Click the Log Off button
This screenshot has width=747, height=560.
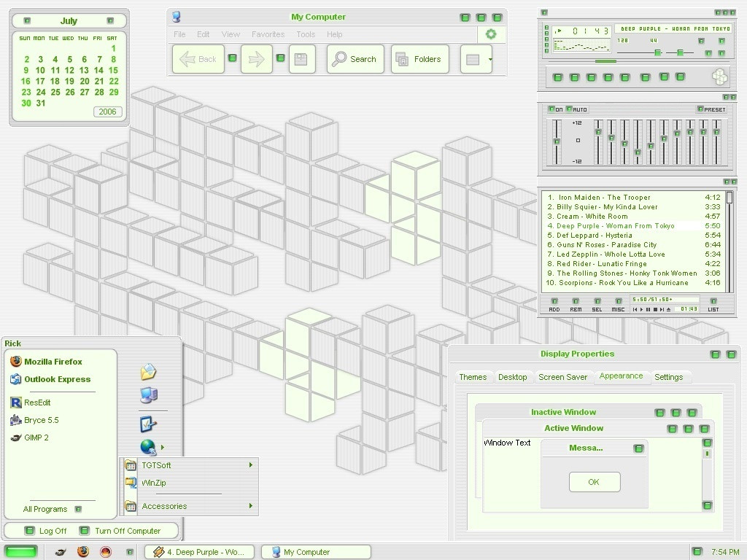46,531
